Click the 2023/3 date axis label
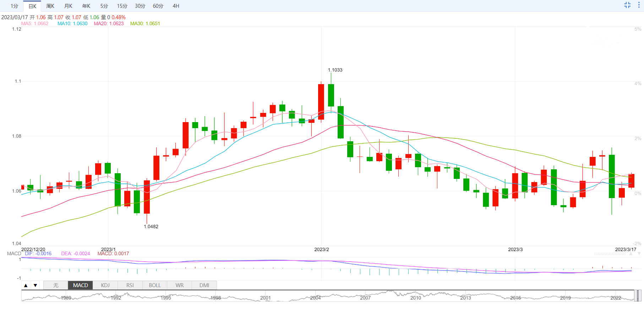The image size is (644, 312). [x=515, y=250]
